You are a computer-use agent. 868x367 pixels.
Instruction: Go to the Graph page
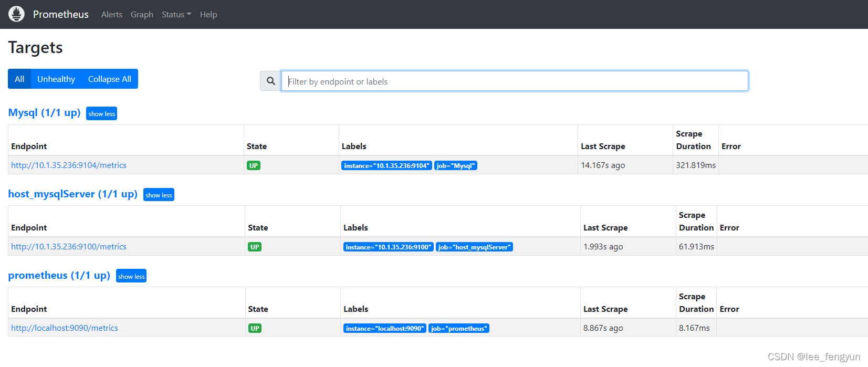(142, 14)
